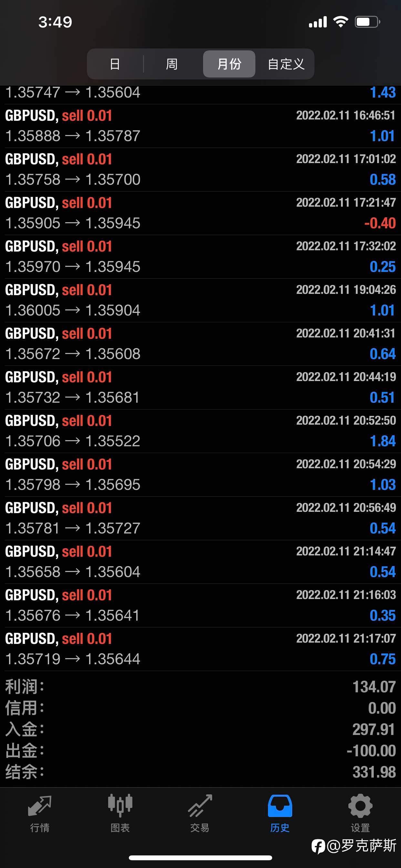Open the trade closed at 2022.02.11 21:16:03
This screenshot has height=868, width=401.
click(200, 605)
